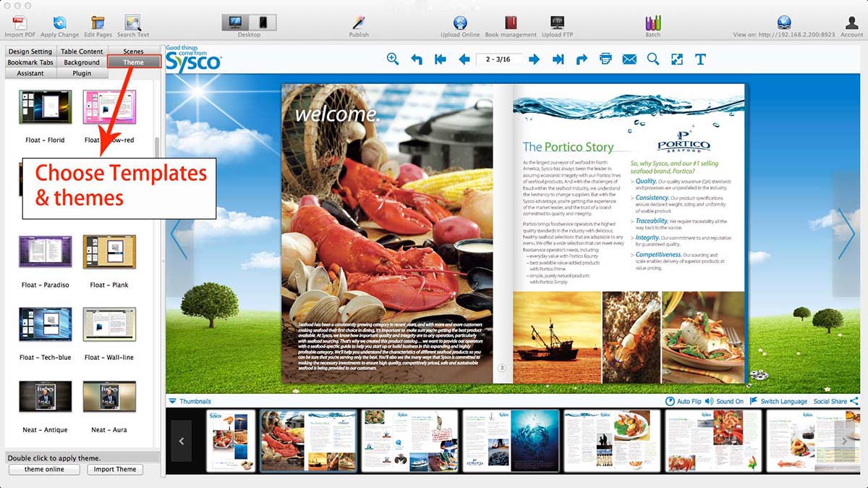Expand the Social Share options
Image resolution: width=868 pixels, height=488 pixels.
pyautogui.click(x=835, y=401)
